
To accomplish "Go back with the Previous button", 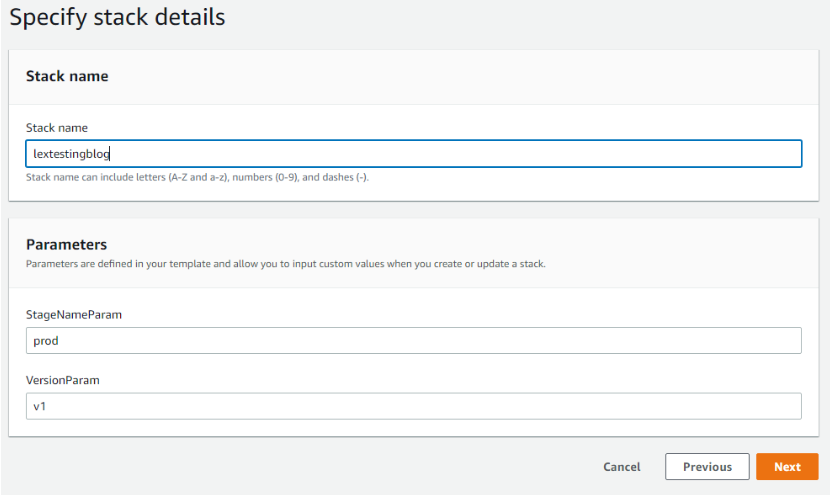I will [x=707, y=466].
